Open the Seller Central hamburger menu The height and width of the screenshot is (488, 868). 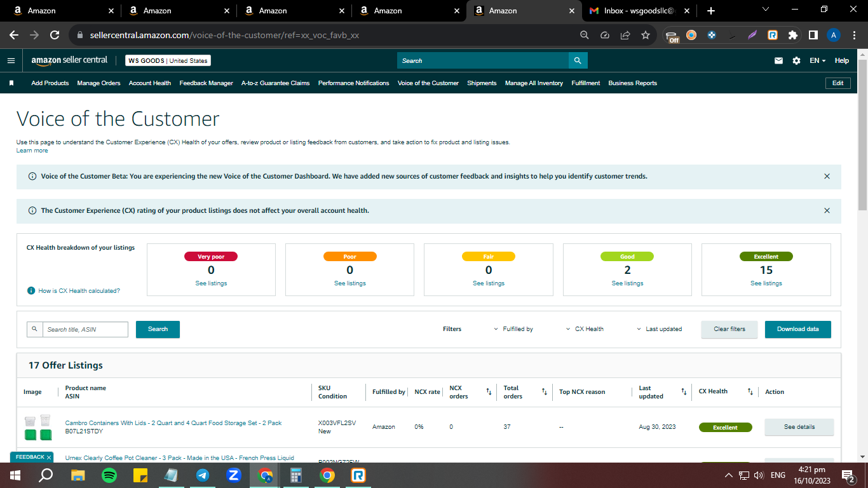[11, 61]
